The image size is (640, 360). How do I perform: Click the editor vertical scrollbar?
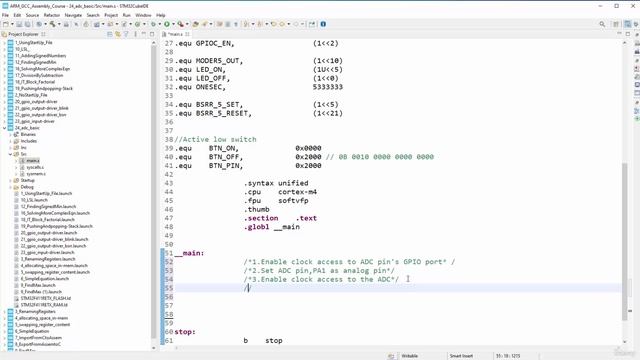click(624, 241)
